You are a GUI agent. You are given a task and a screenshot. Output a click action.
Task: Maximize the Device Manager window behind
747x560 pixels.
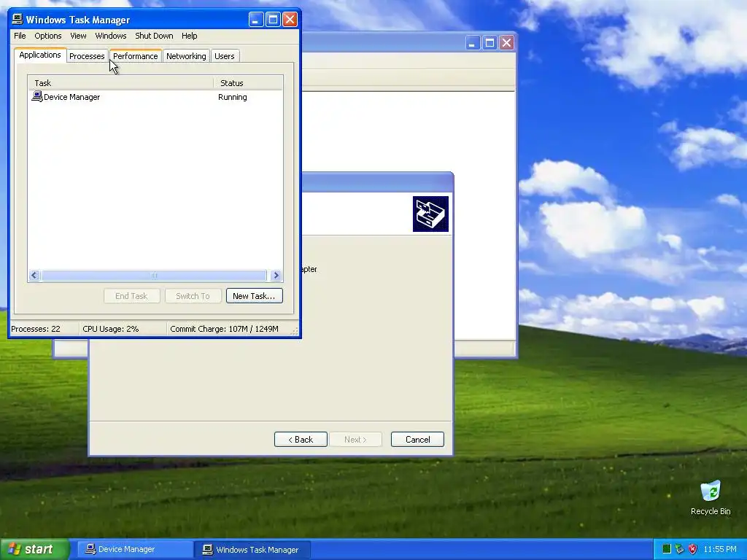[489, 43]
